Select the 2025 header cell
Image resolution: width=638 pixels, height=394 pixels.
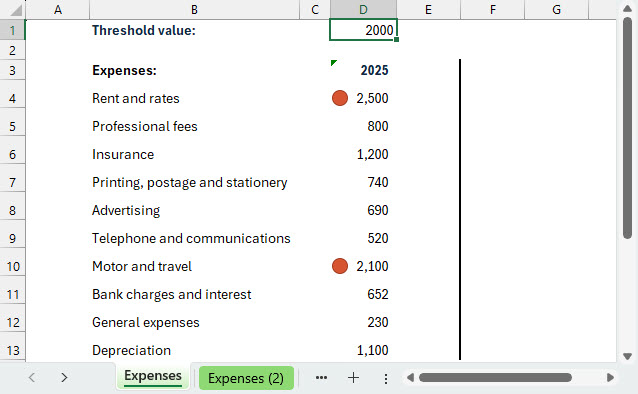(363, 70)
